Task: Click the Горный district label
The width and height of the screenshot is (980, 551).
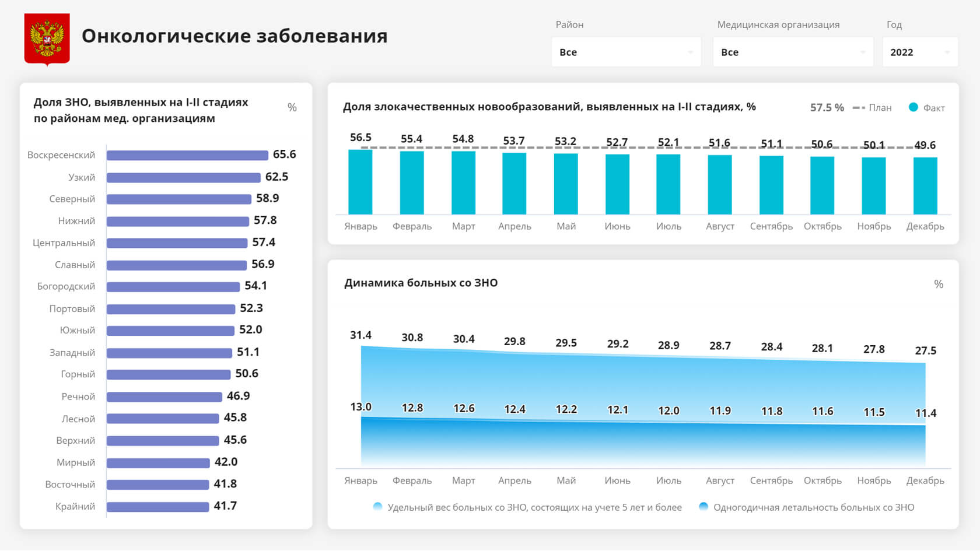Action: [78, 374]
